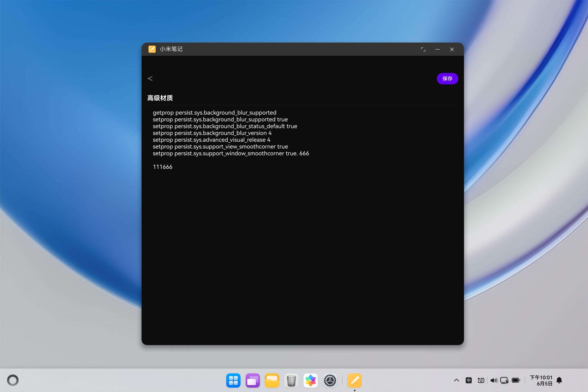The height and width of the screenshot is (392, 588).
Task: Click the line 'background_blur_version 4'
Action: (x=212, y=133)
